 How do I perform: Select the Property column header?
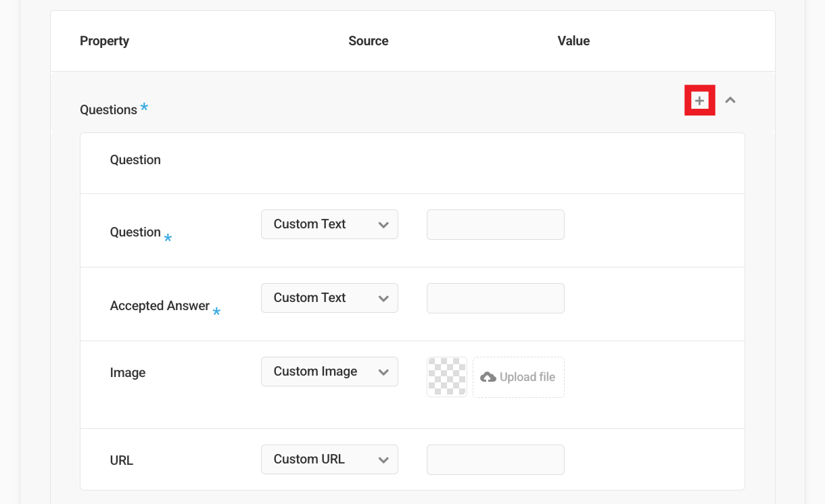pos(104,41)
